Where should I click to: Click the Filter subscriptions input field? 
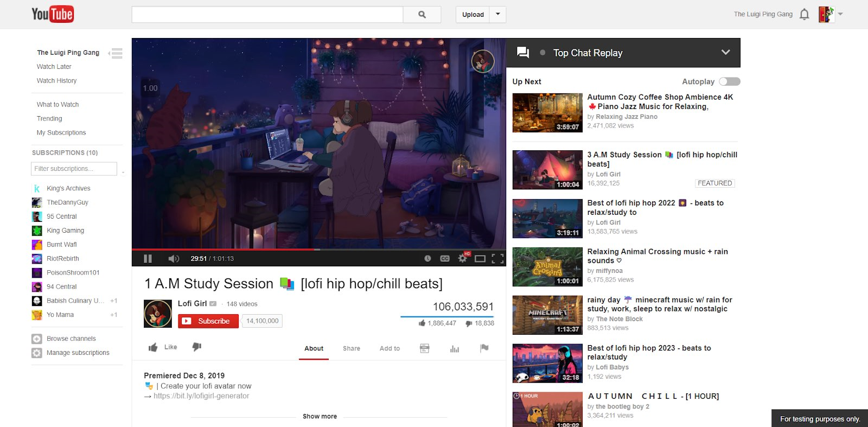click(x=74, y=169)
